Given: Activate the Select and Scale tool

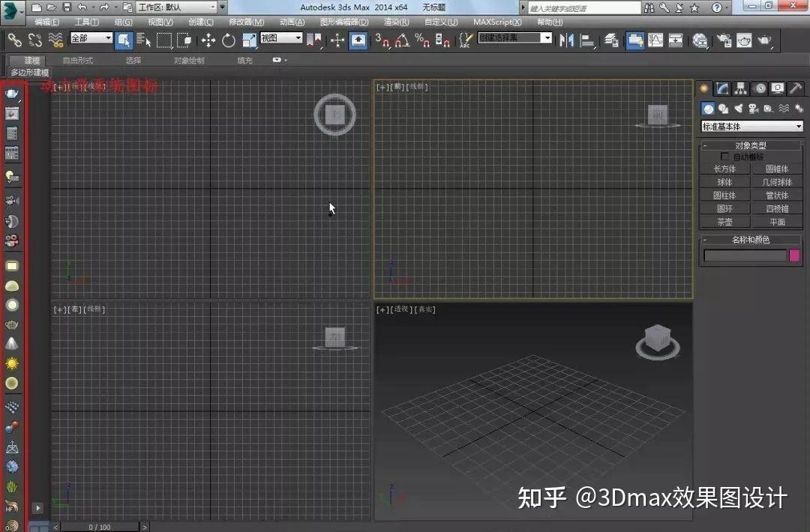Looking at the screenshot, I should coord(249,40).
